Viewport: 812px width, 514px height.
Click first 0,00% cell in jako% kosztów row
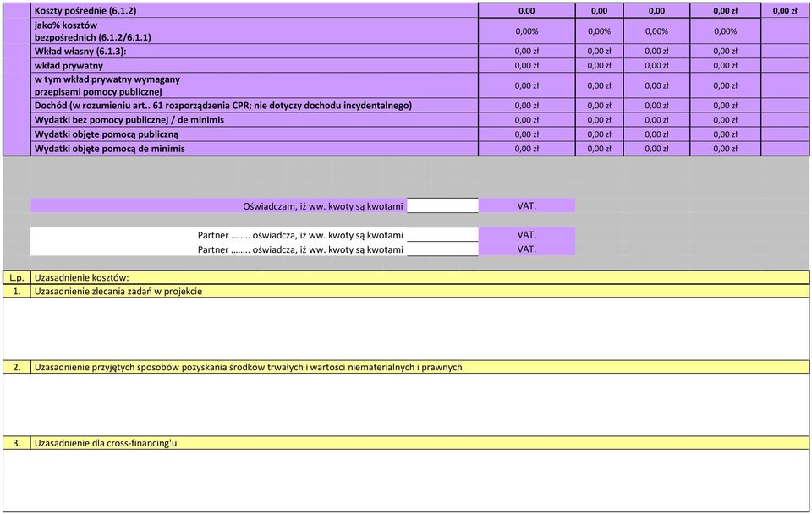coord(527,31)
